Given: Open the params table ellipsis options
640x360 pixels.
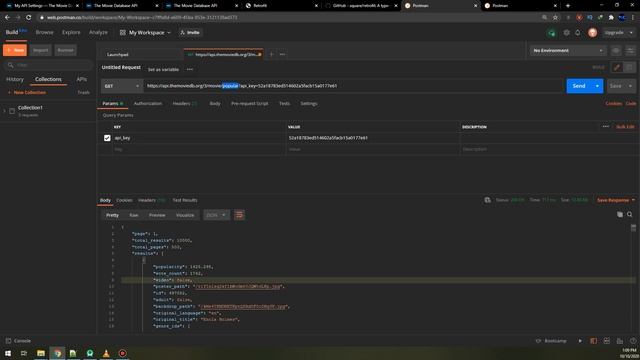Looking at the screenshot, I should [606, 127].
